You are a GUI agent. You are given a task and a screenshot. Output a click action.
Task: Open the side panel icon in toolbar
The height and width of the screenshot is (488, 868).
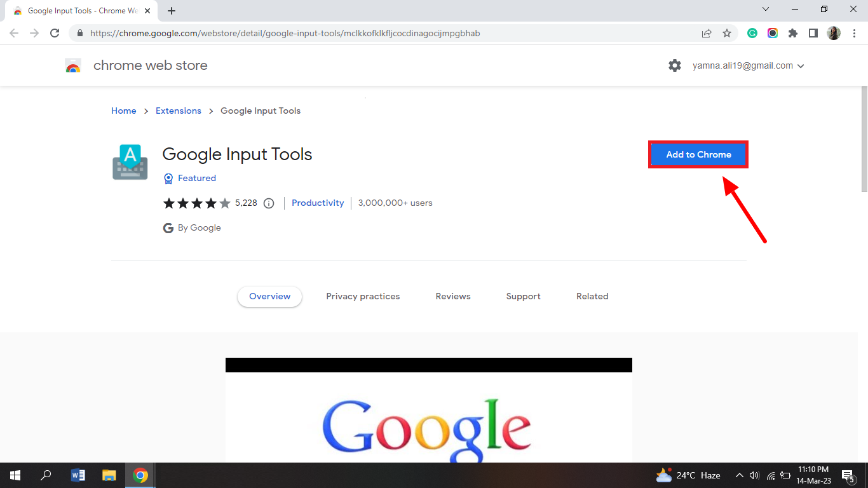pos(813,33)
